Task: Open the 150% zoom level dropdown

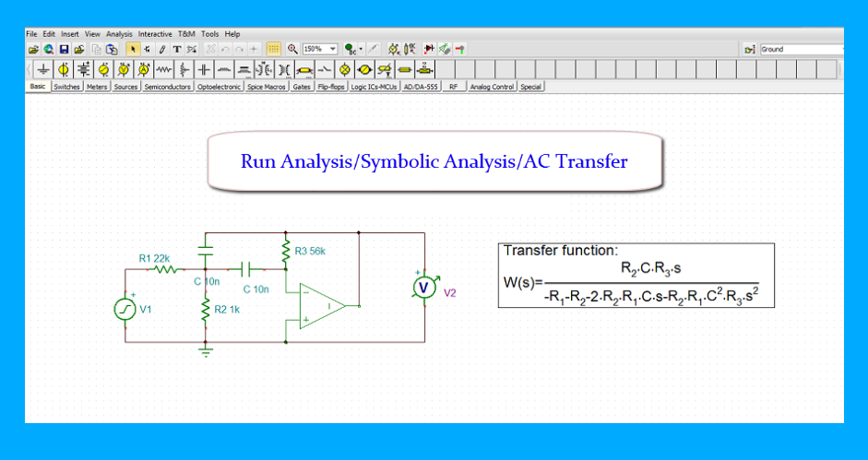Action: pyautogui.click(x=332, y=49)
